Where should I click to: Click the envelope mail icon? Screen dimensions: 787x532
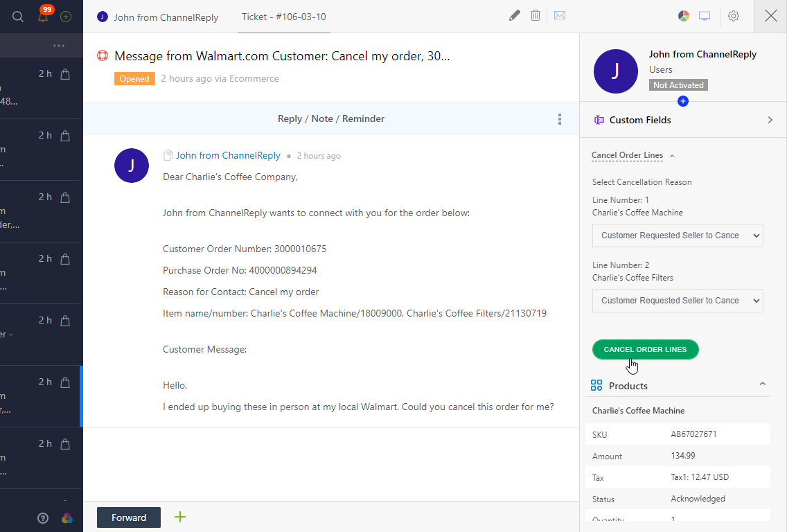[560, 15]
